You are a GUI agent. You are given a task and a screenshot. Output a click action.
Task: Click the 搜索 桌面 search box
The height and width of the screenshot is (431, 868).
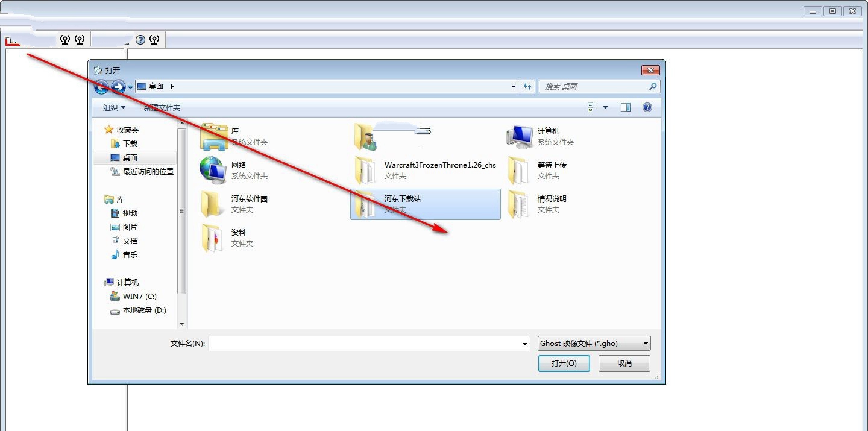pyautogui.click(x=599, y=86)
